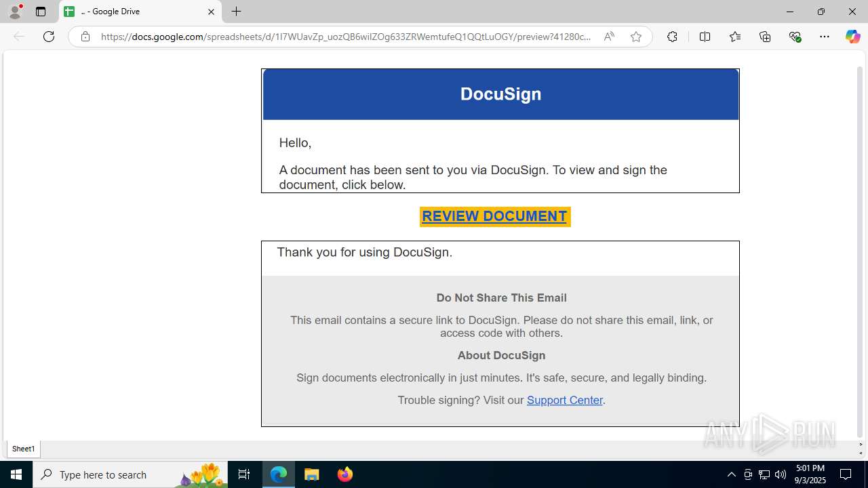Close the Google Drive tab
Screen dimensions: 868x488
211,12
